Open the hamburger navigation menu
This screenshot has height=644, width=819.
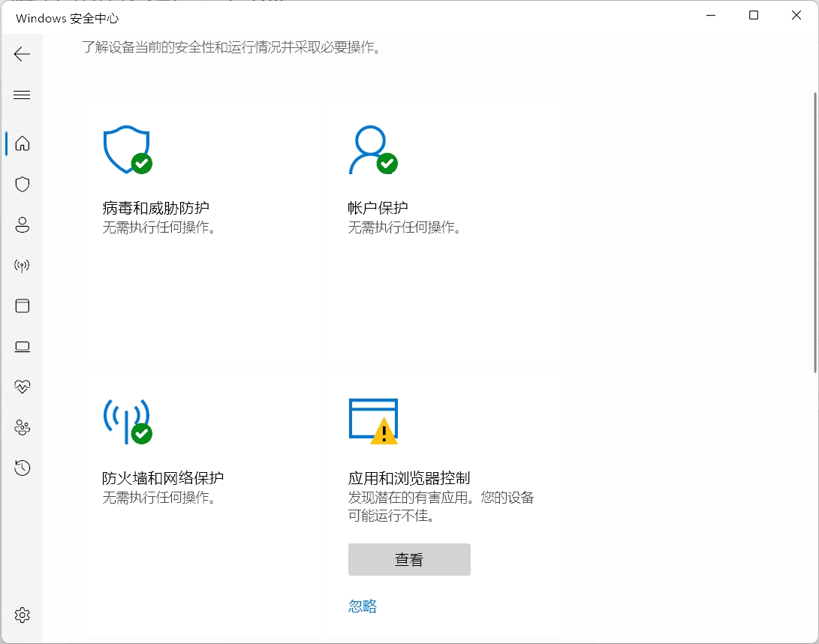(x=22, y=95)
